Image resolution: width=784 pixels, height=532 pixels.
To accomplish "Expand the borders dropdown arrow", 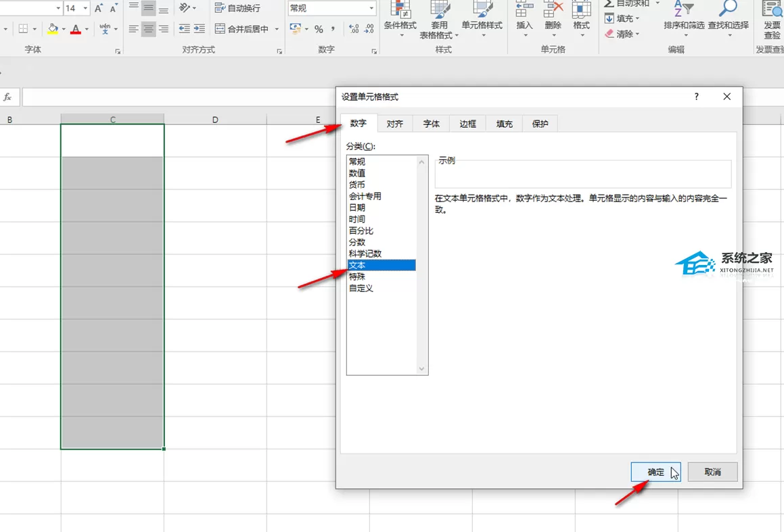I will tap(34, 30).
